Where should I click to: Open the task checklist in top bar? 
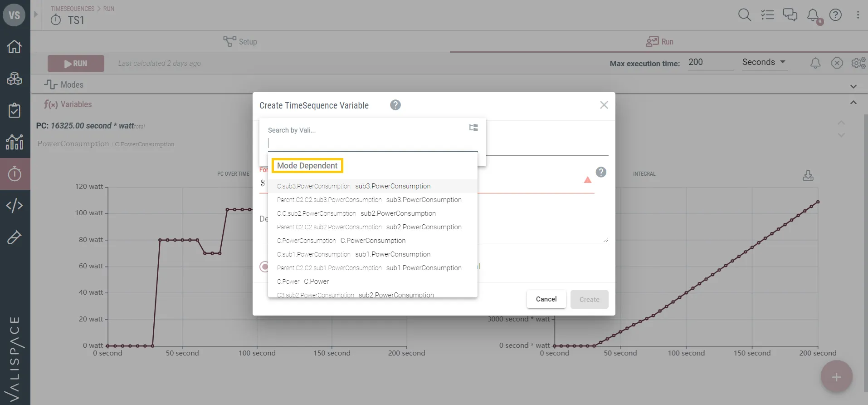pyautogui.click(x=767, y=15)
